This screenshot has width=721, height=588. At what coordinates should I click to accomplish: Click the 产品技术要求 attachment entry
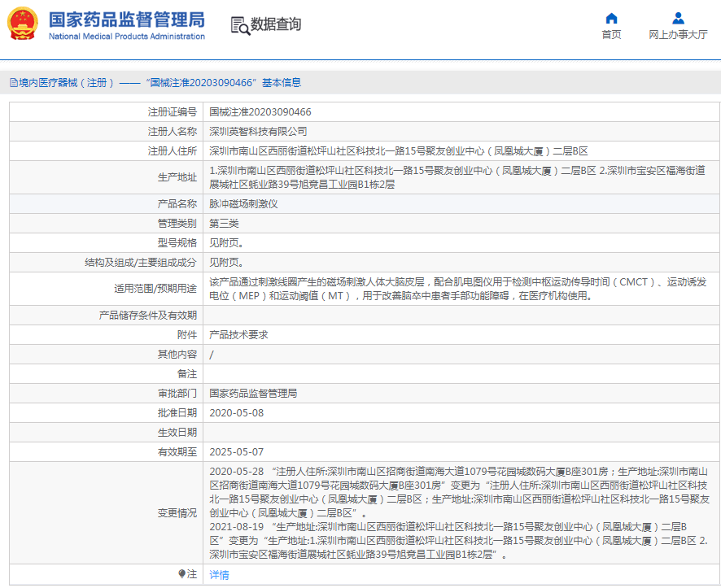click(238, 334)
